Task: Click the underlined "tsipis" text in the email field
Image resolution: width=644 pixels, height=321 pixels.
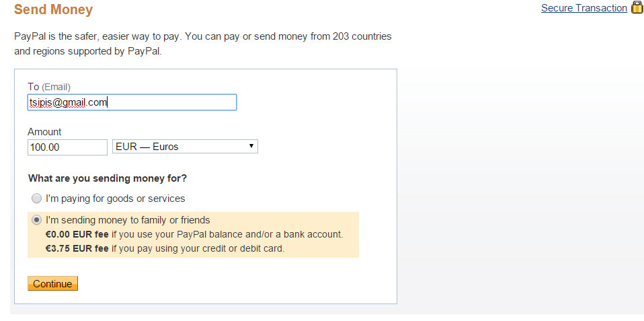Action: [39, 102]
